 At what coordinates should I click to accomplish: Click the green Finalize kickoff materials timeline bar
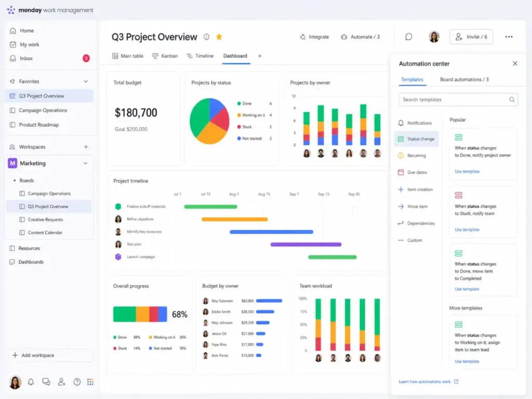211,207
